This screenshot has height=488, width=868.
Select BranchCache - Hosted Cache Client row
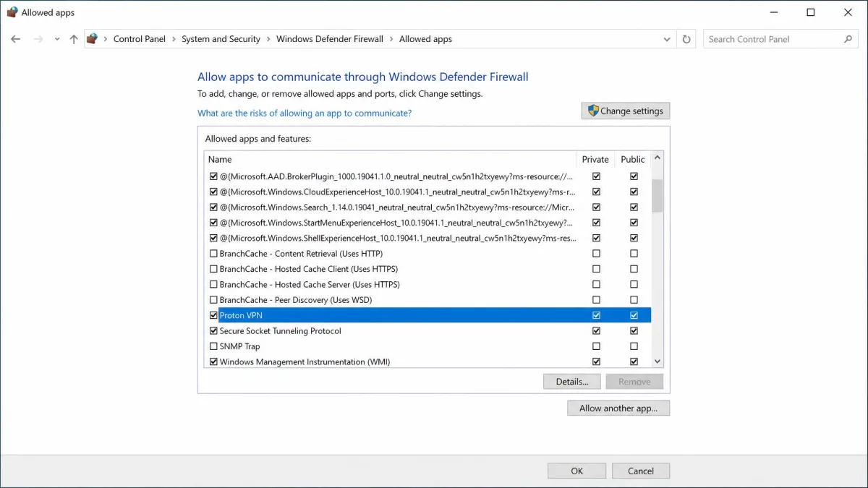click(428, 269)
